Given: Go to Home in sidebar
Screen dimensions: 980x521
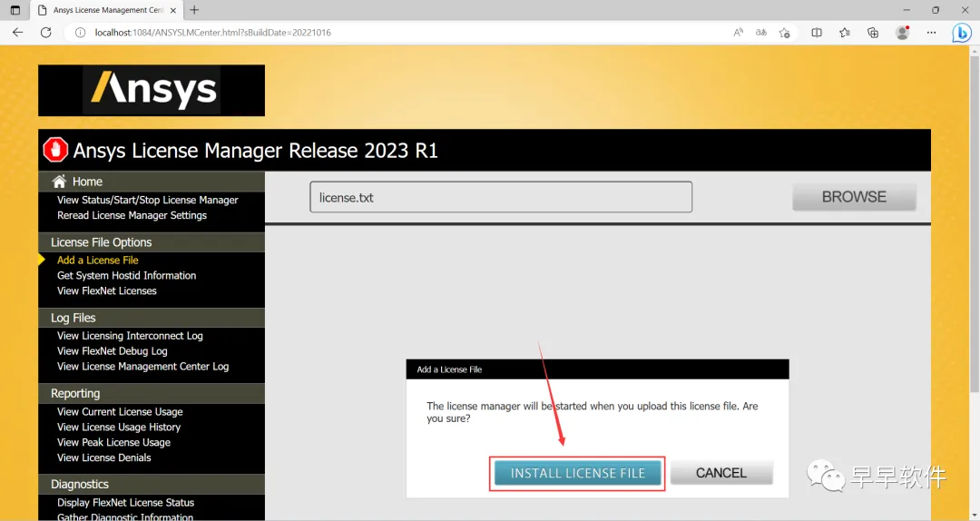Looking at the screenshot, I should point(87,182).
